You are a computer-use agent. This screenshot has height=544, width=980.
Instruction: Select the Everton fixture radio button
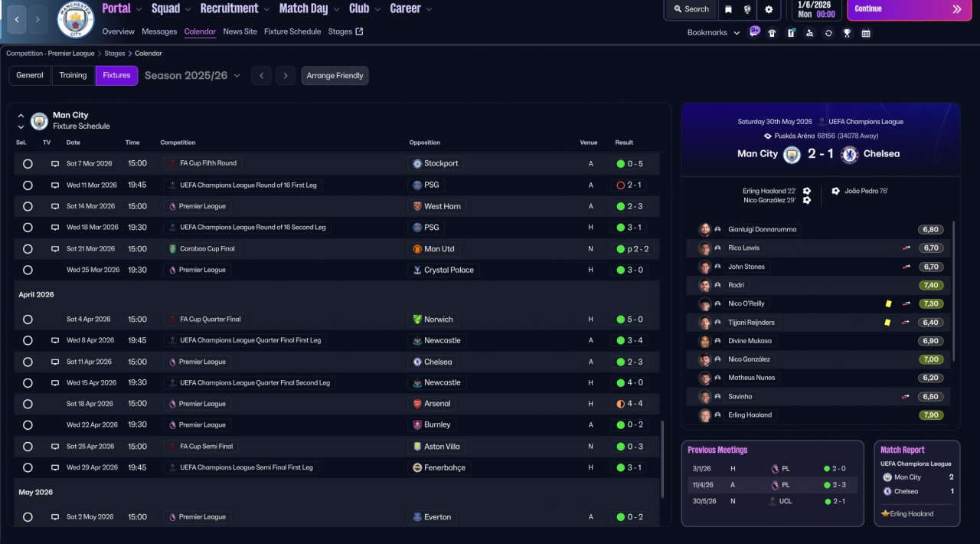click(x=28, y=517)
